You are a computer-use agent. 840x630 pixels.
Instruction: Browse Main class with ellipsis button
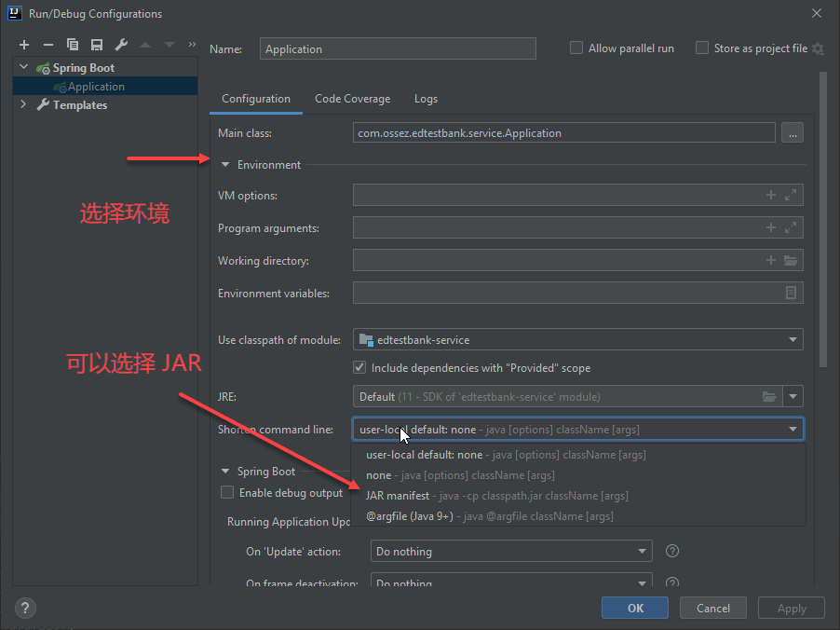pos(793,132)
